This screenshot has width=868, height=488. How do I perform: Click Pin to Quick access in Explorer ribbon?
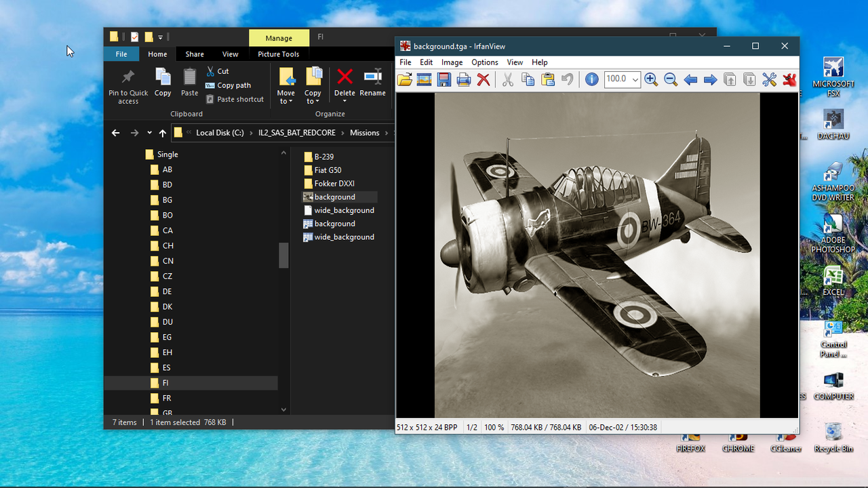[x=128, y=86]
